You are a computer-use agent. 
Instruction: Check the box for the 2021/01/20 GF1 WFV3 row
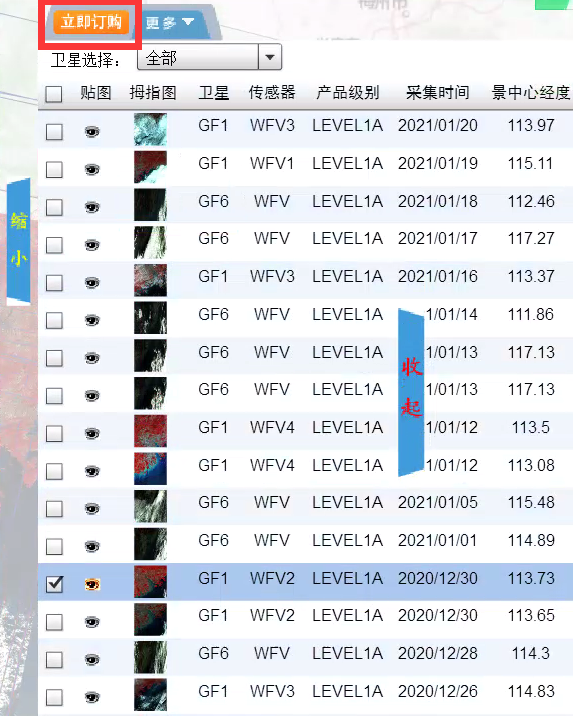click(x=54, y=132)
